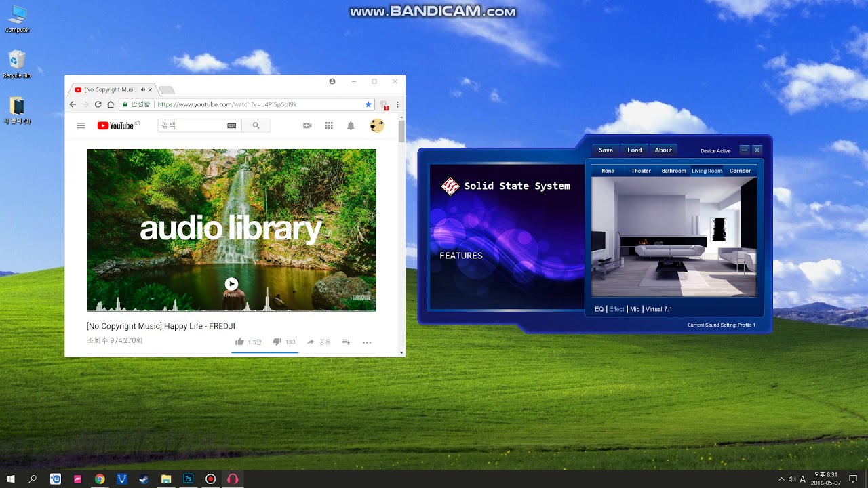868x488 pixels.
Task: Open Chrome home page button
Action: [x=111, y=104]
